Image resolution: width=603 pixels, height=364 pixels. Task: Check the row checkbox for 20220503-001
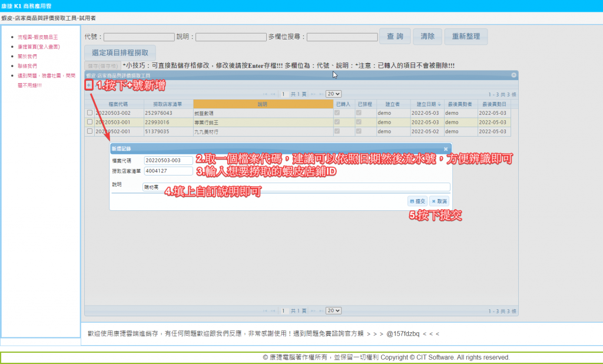[90, 122]
